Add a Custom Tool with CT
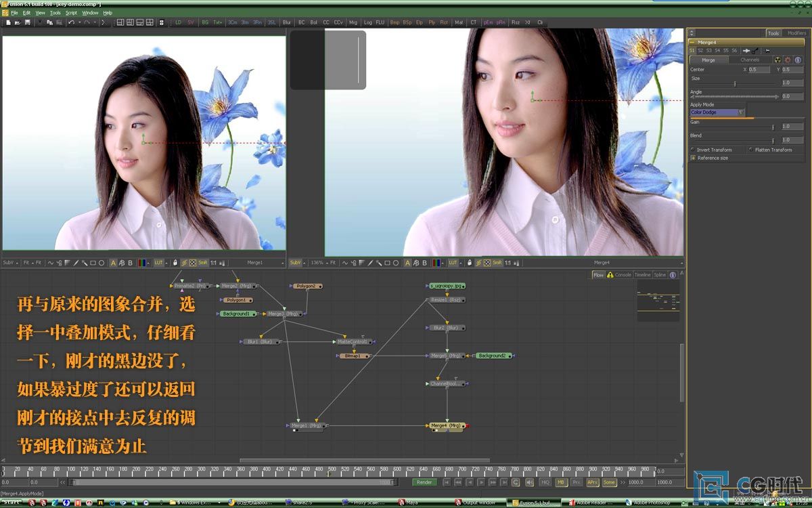 click(474, 22)
